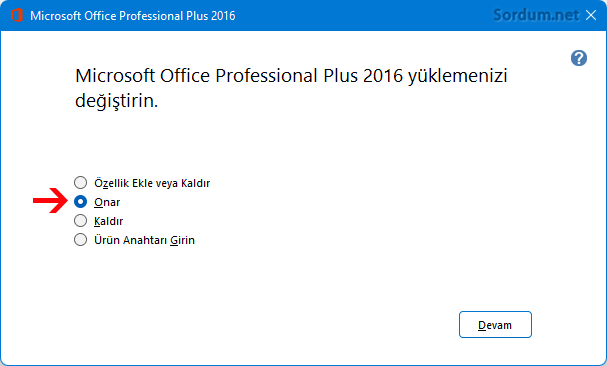Select the Onar radio button
The image size is (607, 366).
click(x=81, y=202)
